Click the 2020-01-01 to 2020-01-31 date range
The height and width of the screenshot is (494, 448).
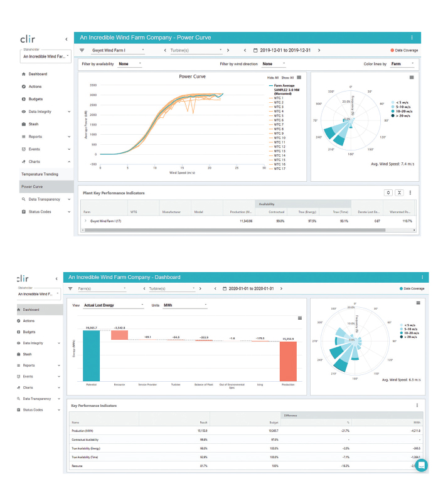(x=251, y=288)
